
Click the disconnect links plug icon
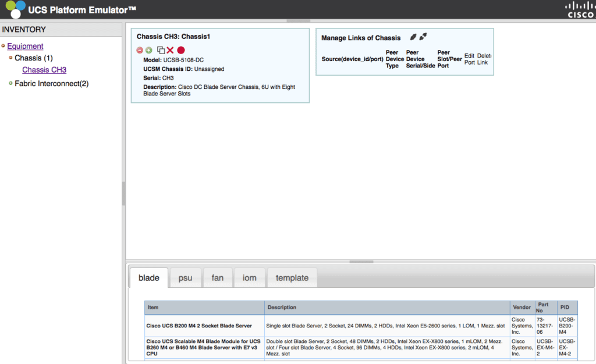[x=423, y=37]
